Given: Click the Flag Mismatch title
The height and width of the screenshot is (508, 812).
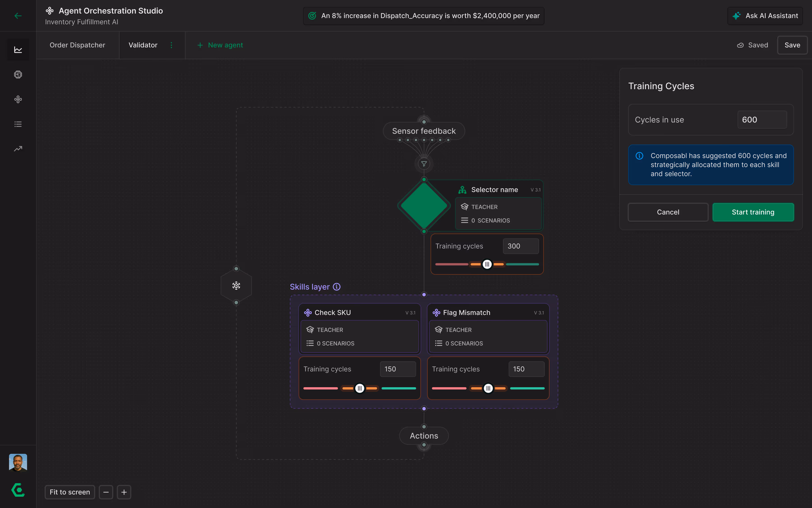Looking at the screenshot, I should [466, 313].
